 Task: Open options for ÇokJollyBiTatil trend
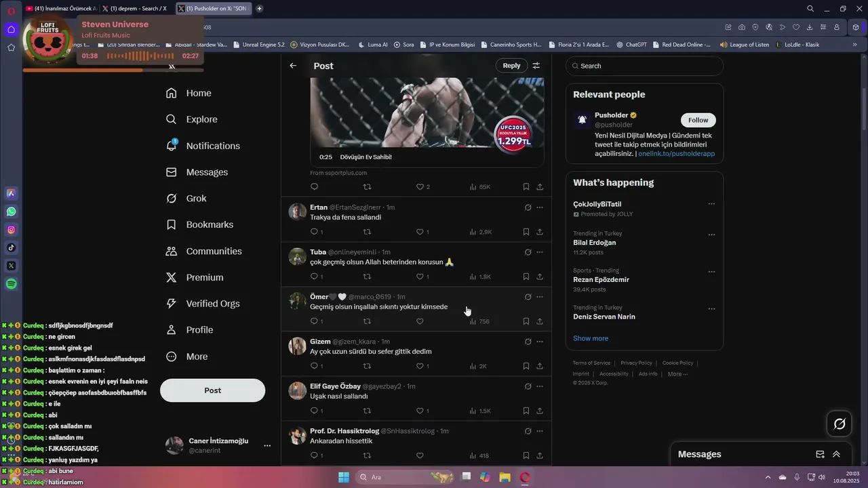[x=711, y=204]
